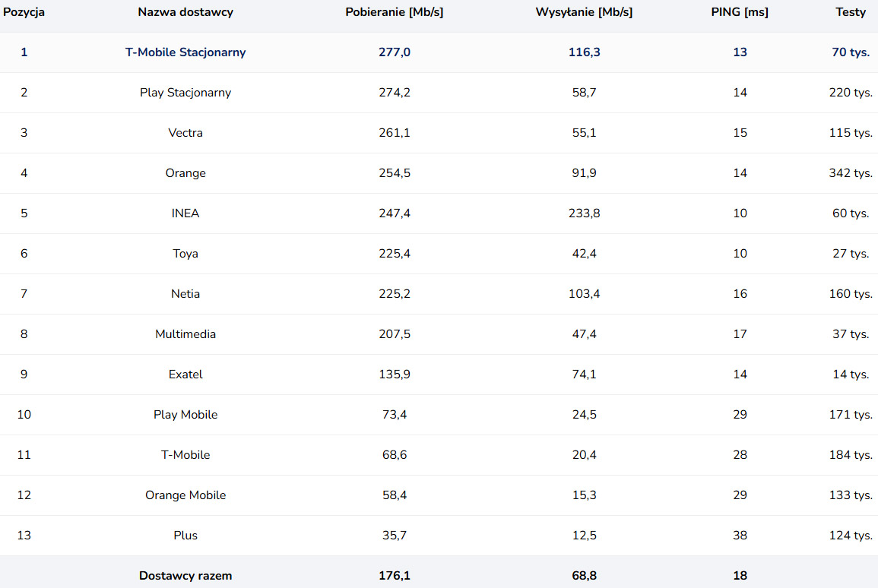Viewport: 878px width, 588px height.
Task: Click the Netia provider name
Action: click(185, 294)
